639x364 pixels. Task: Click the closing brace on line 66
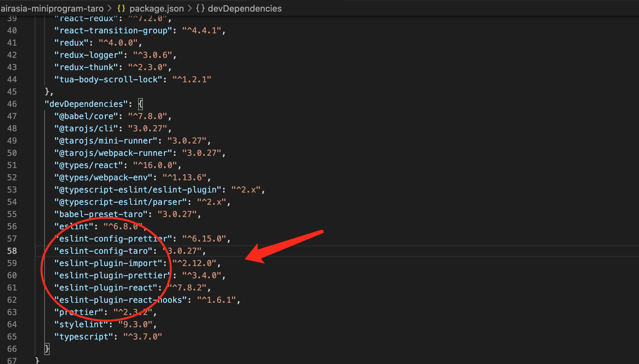pyautogui.click(x=47, y=349)
